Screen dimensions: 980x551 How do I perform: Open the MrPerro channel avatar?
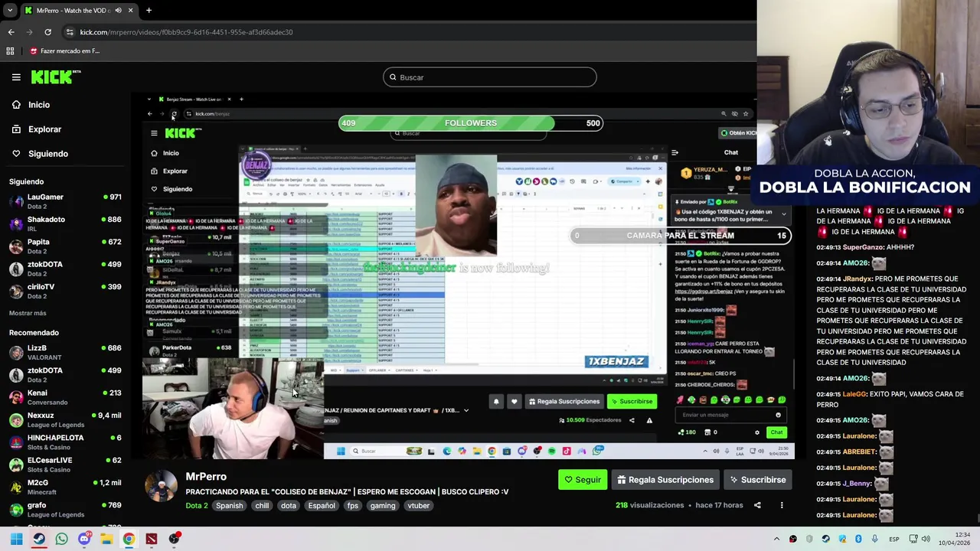(x=161, y=486)
